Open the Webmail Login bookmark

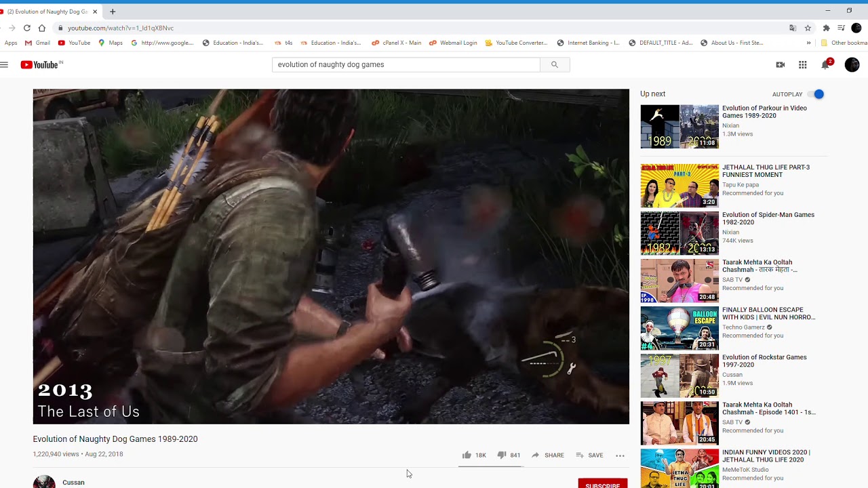coord(453,43)
